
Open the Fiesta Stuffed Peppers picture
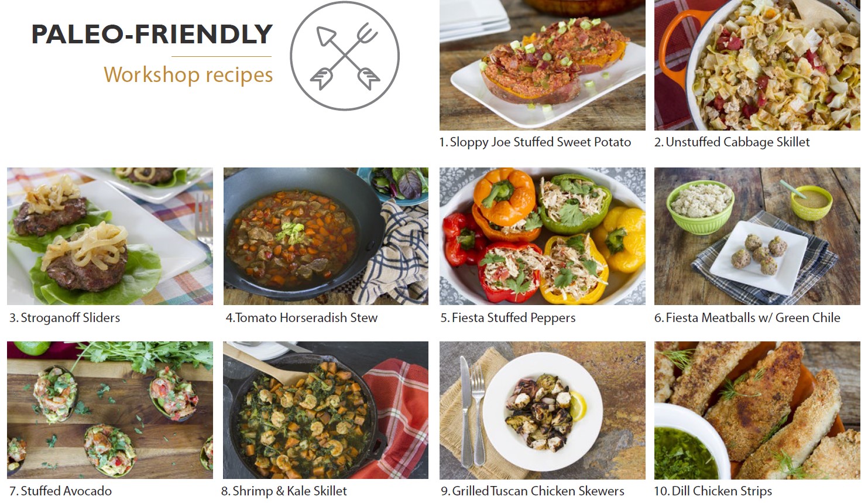[x=542, y=236]
